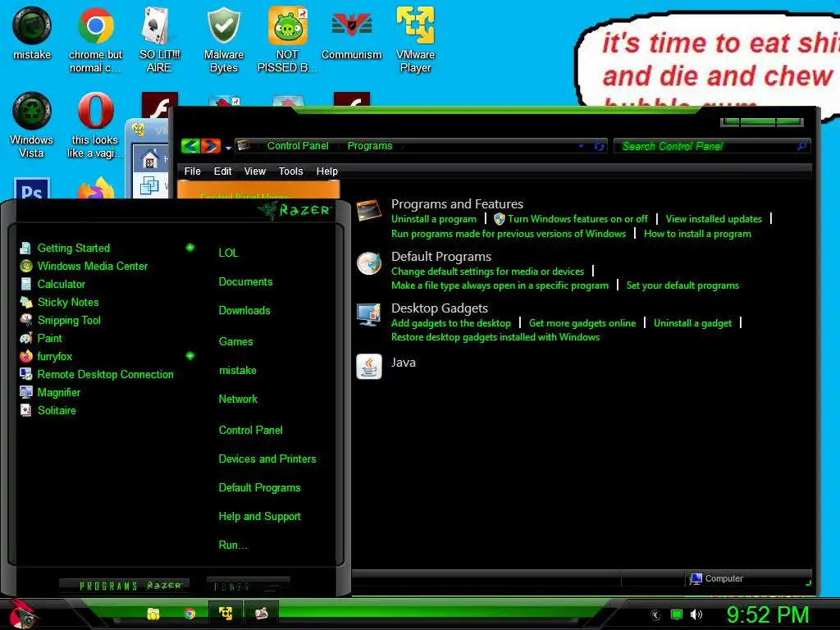This screenshot has width=840, height=630.
Task: Click Chrome icon on the taskbar
Action: point(189,614)
